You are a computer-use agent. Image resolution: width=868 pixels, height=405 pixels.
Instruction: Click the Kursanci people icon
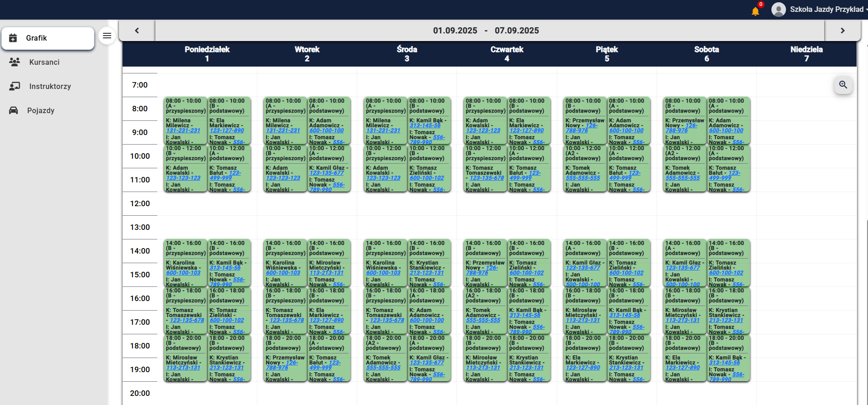tap(15, 62)
